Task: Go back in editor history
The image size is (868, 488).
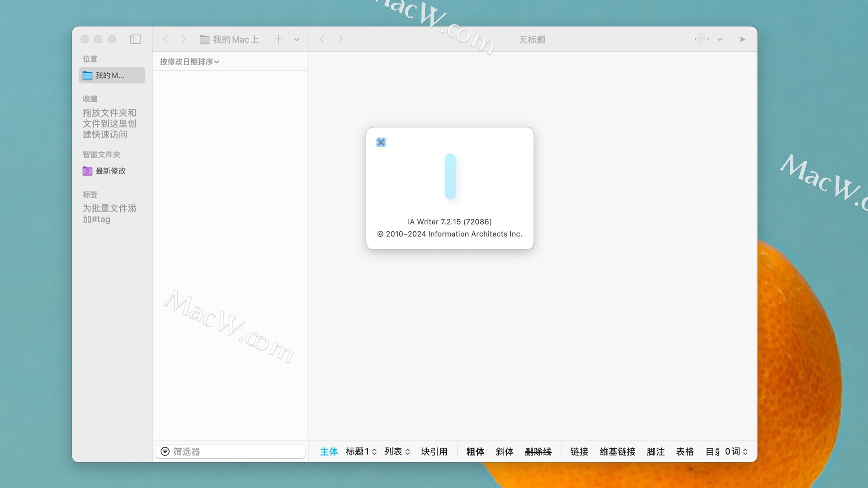Action: pos(322,39)
